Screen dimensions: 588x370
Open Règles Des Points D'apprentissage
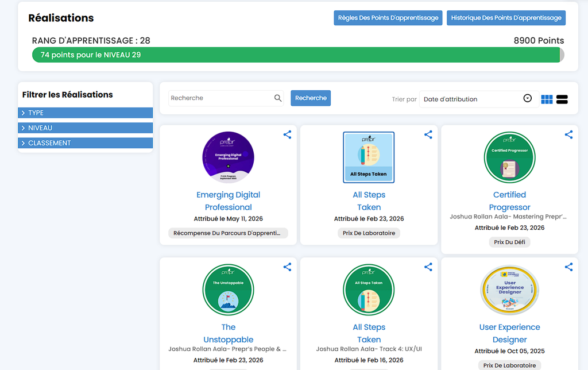388,18
